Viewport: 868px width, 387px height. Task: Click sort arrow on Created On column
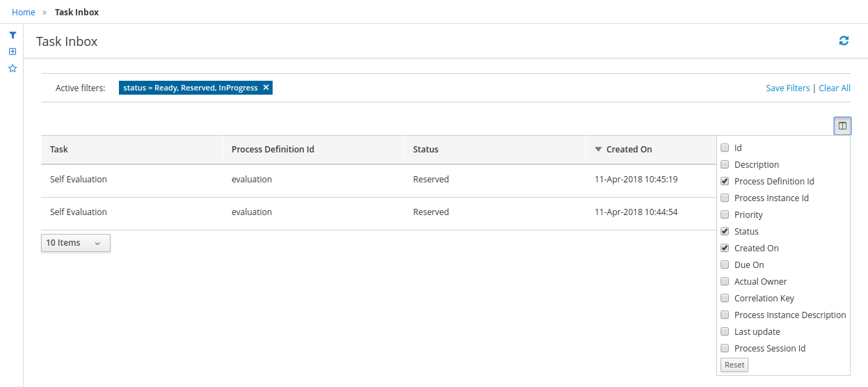coord(598,150)
